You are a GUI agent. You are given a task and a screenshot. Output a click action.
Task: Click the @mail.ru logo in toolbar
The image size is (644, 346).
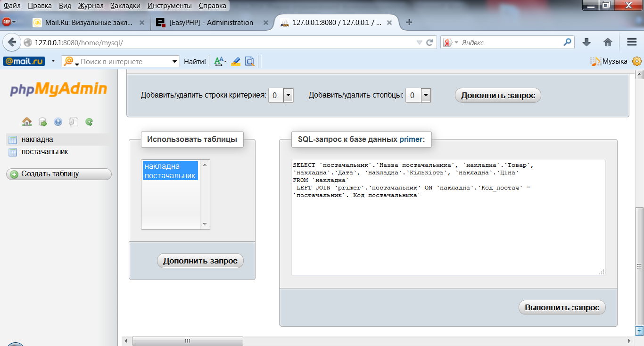click(x=24, y=61)
